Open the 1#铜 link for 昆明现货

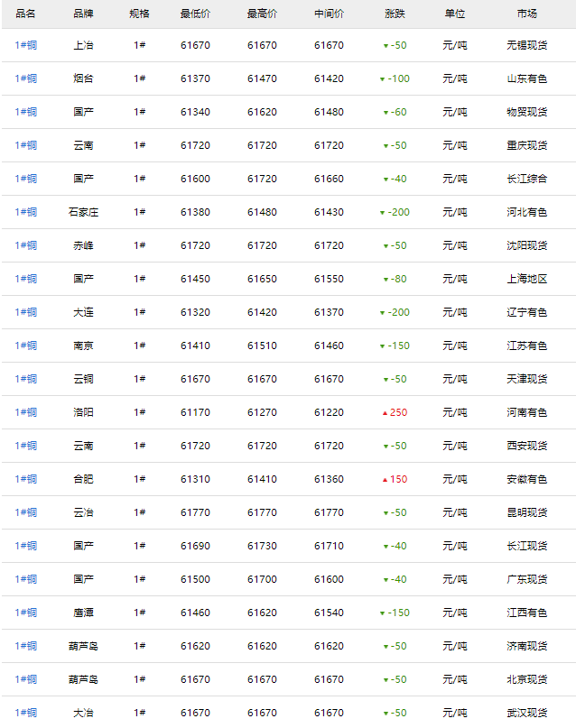[x=26, y=512]
